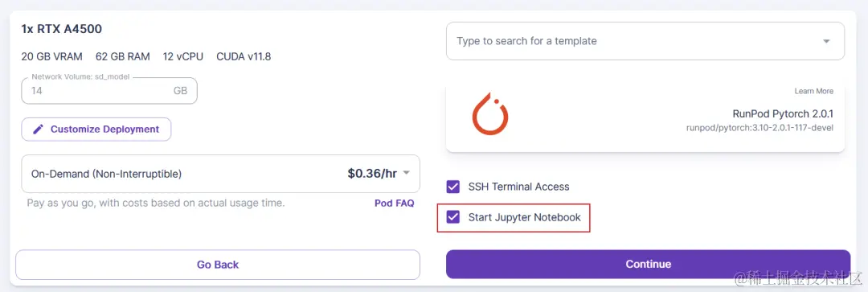Click the Continue button

649,265
